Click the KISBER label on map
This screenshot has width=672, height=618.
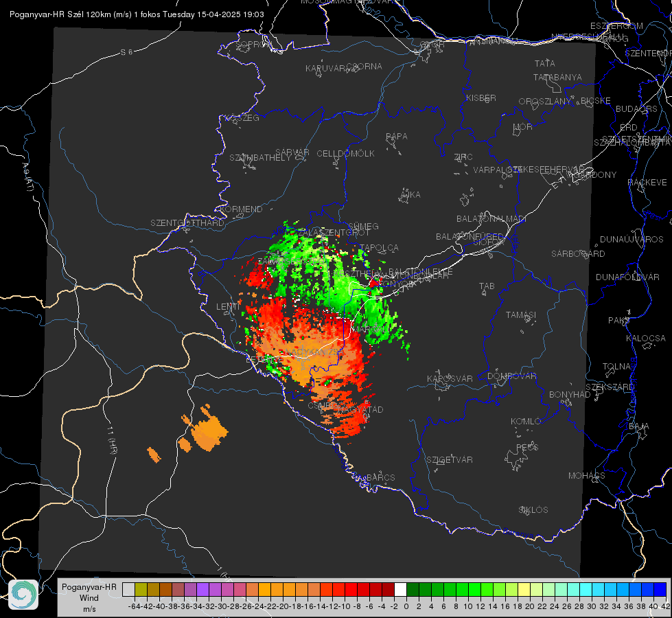click(481, 98)
